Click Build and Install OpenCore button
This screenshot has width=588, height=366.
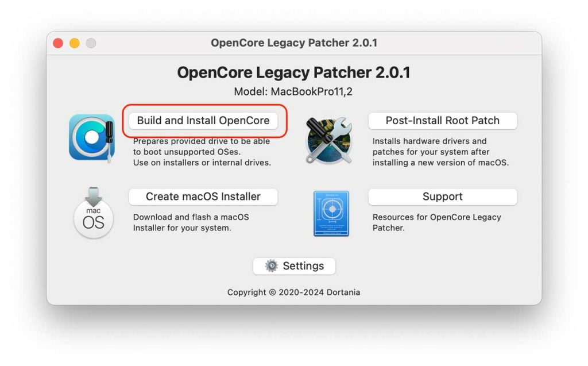point(203,121)
